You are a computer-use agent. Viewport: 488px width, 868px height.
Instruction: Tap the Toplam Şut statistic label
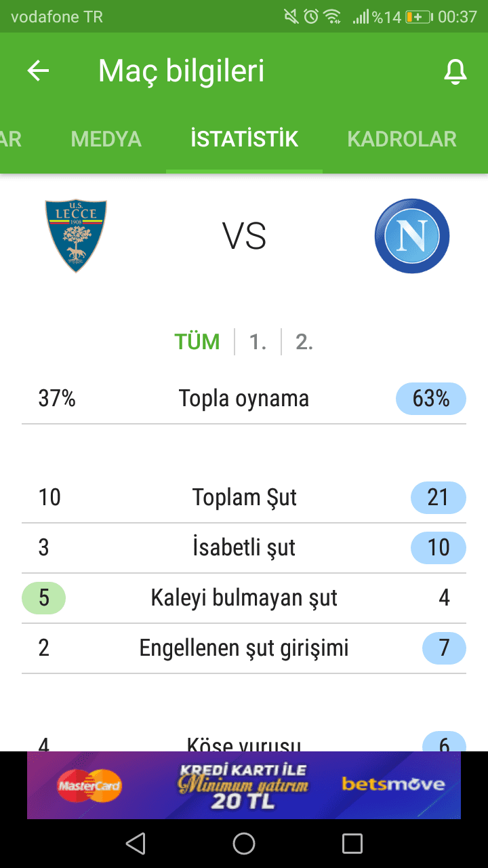(244, 497)
